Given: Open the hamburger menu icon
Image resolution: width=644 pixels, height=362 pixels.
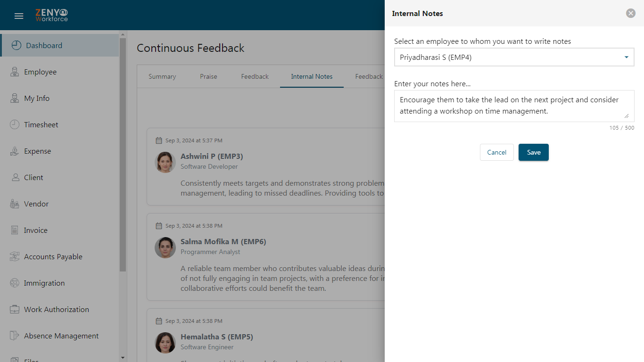Looking at the screenshot, I should [x=19, y=16].
